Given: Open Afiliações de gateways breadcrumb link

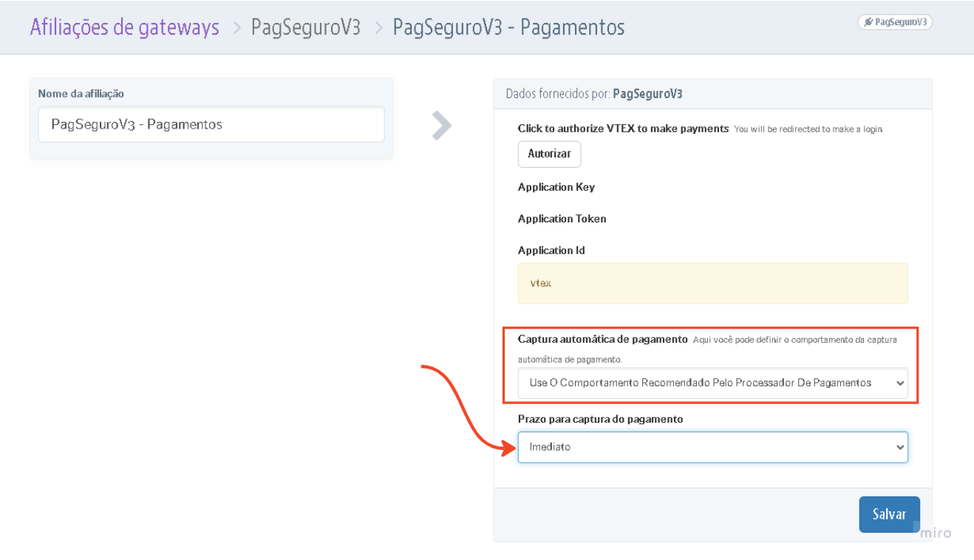Looking at the screenshot, I should 125,27.
